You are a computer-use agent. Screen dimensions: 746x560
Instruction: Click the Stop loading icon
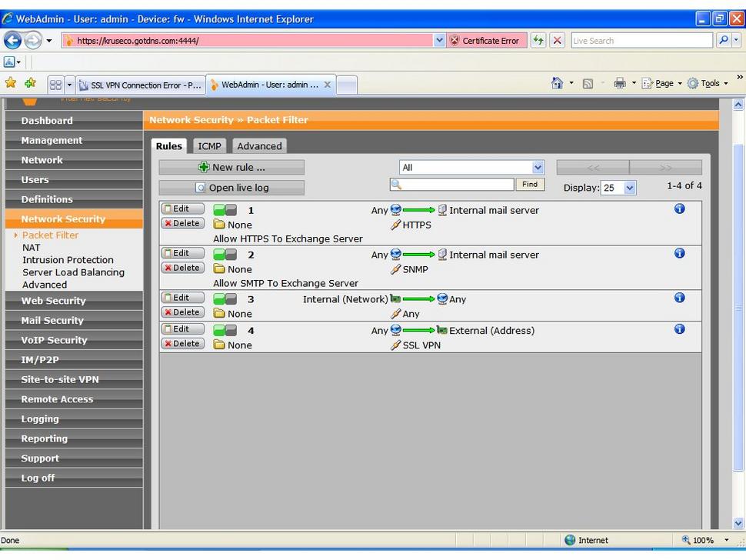pos(558,40)
